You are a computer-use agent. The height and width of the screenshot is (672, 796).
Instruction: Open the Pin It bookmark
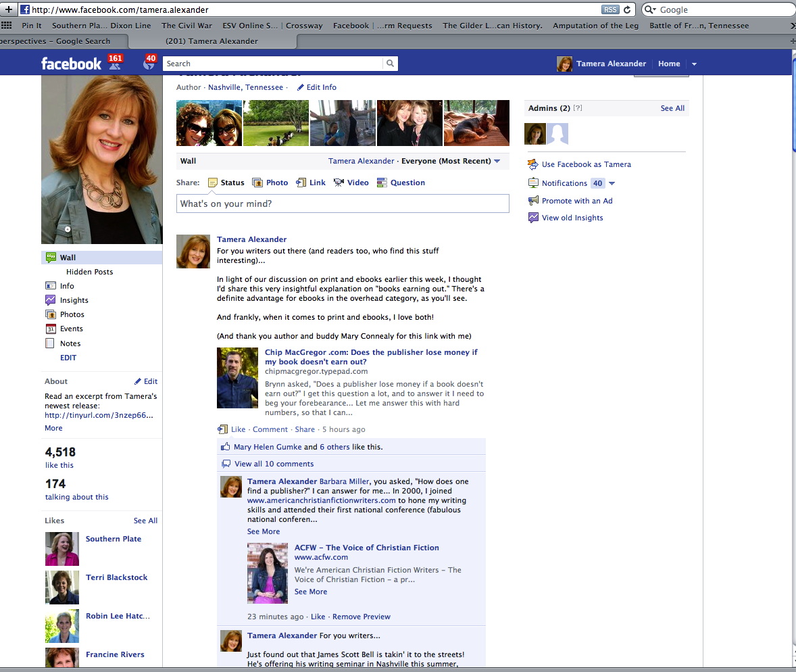coord(32,26)
